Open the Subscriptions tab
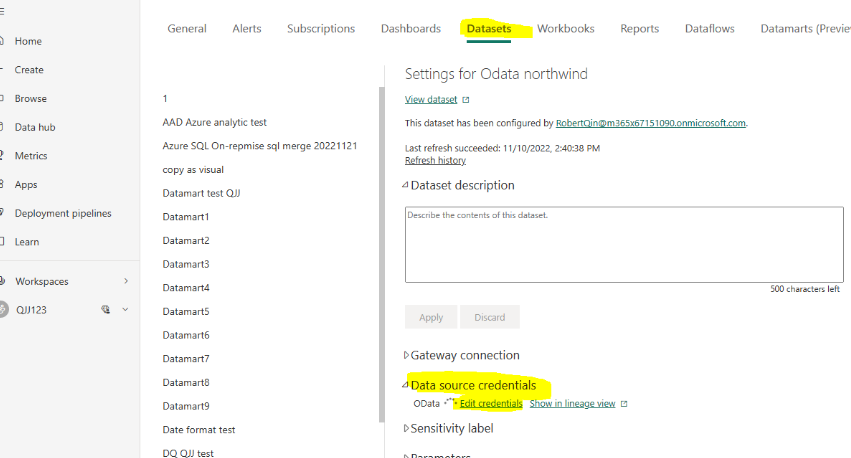Viewport: 851px width, 458px height. coord(321,29)
